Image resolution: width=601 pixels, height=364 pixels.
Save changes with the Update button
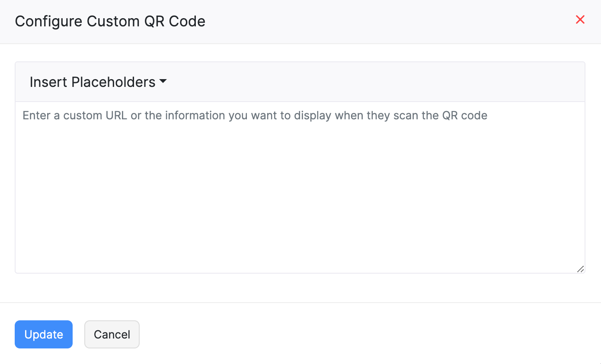pos(44,334)
